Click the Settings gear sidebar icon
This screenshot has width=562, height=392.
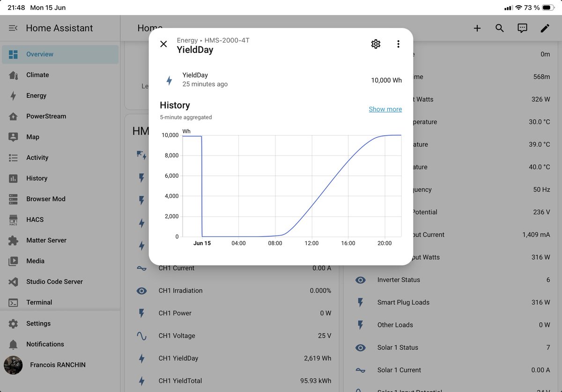(x=13, y=323)
